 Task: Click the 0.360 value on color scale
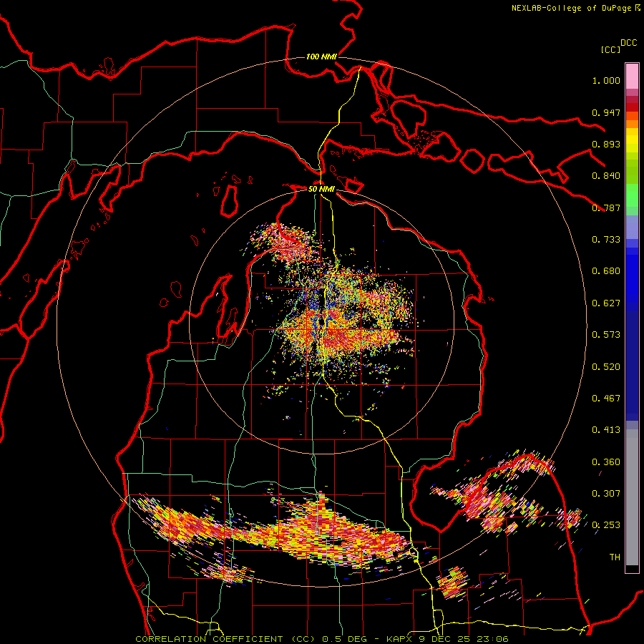point(606,462)
